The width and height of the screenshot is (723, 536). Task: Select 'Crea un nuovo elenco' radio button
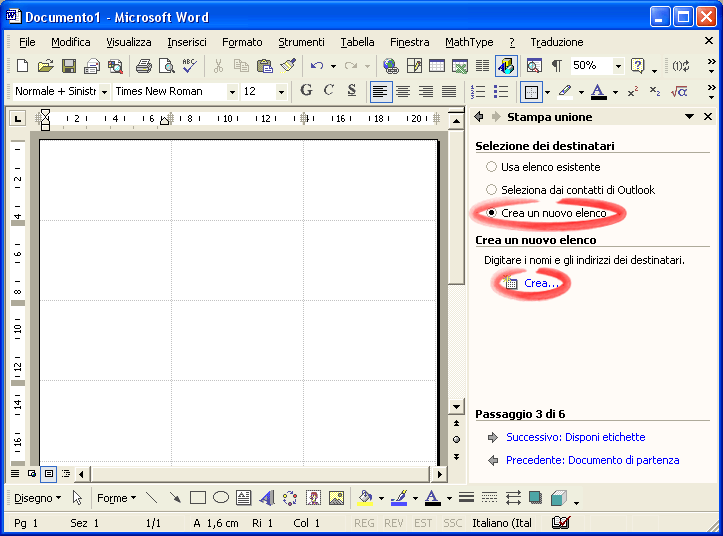point(492,213)
